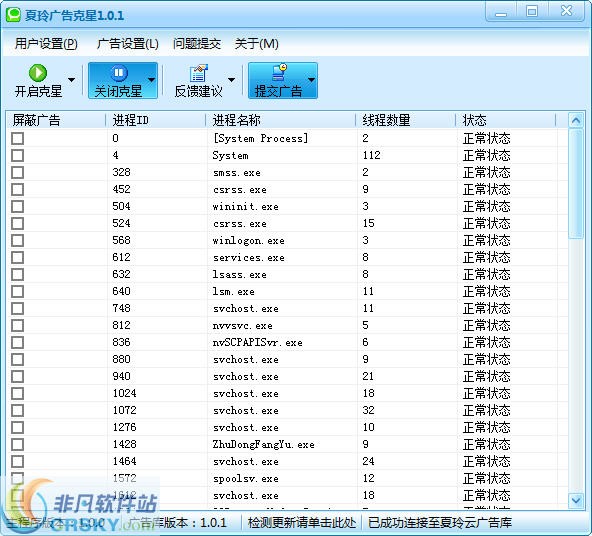Screen dimensions: 592x536
Task: Click the scrollbar up arrow
Action: click(x=576, y=121)
